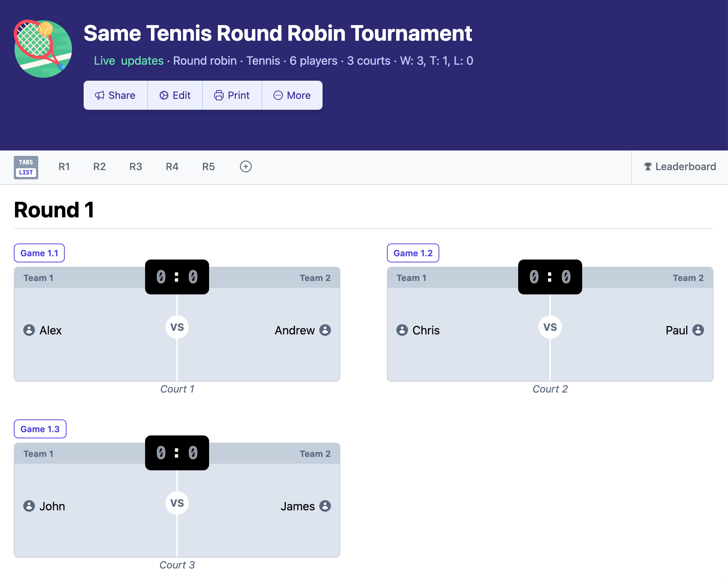Click the score display for Game 1.2
The height and width of the screenshot is (583, 728).
(549, 277)
